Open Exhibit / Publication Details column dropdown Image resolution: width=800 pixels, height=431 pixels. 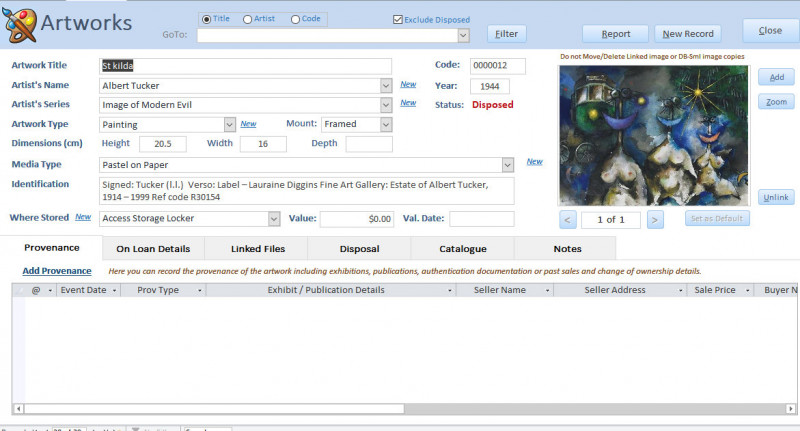(x=449, y=290)
